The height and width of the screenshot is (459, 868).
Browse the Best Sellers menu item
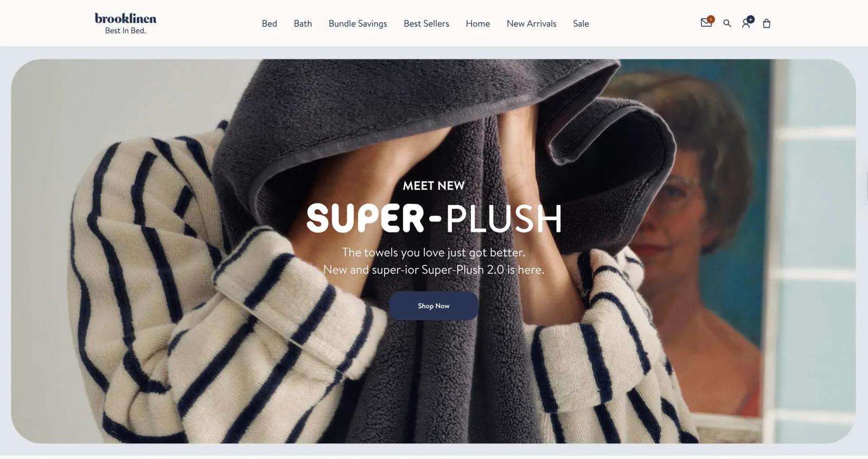click(x=426, y=23)
